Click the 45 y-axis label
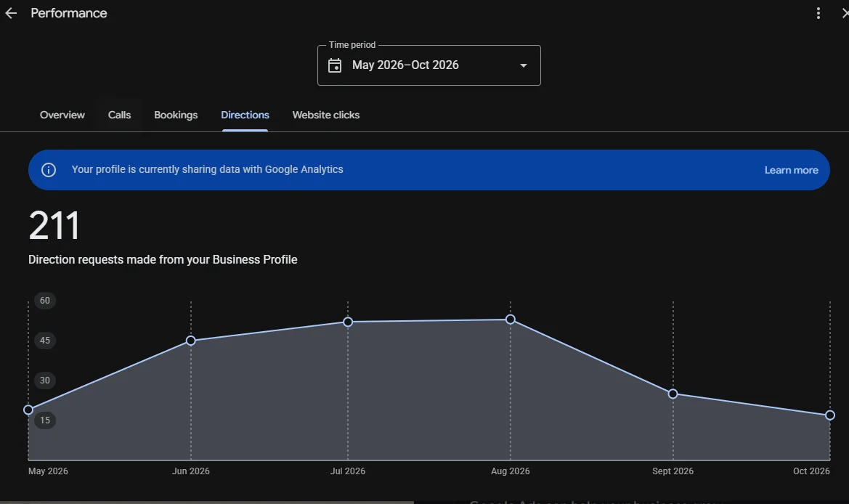 click(45, 341)
